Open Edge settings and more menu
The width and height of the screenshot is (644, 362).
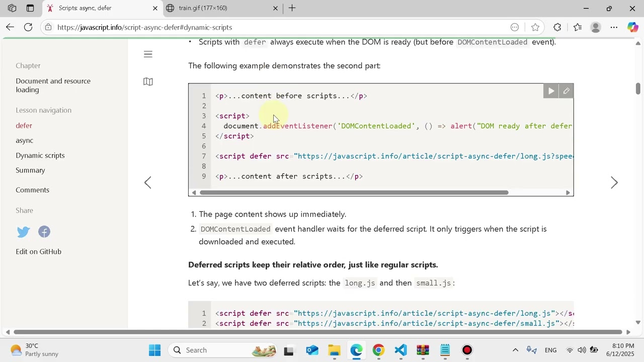tap(614, 27)
